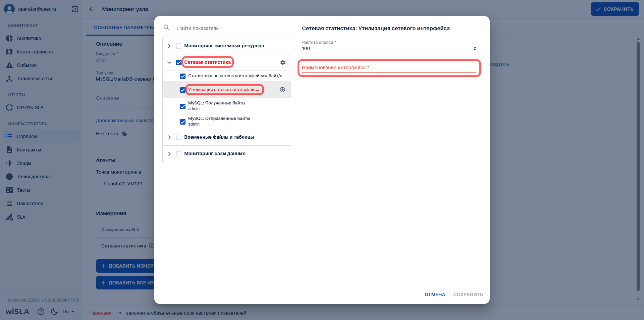
Task: Click the dialog's СОХРАНИТЬ button
Action: (468, 294)
